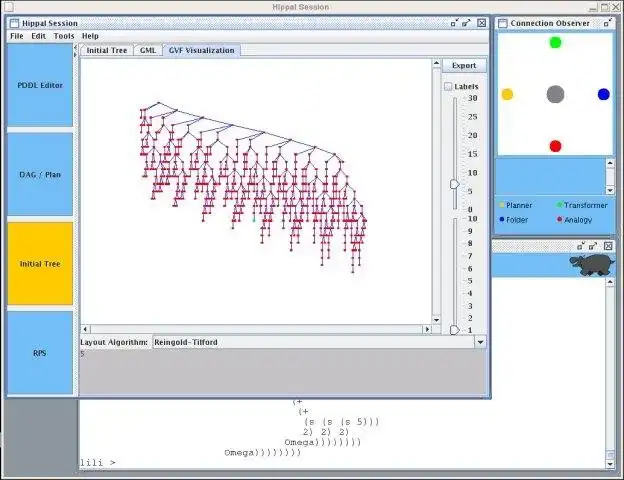Click the green Transformer node in Connection Observer
The width and height of the screenshot is (624, 480).
tap(555, 42)
